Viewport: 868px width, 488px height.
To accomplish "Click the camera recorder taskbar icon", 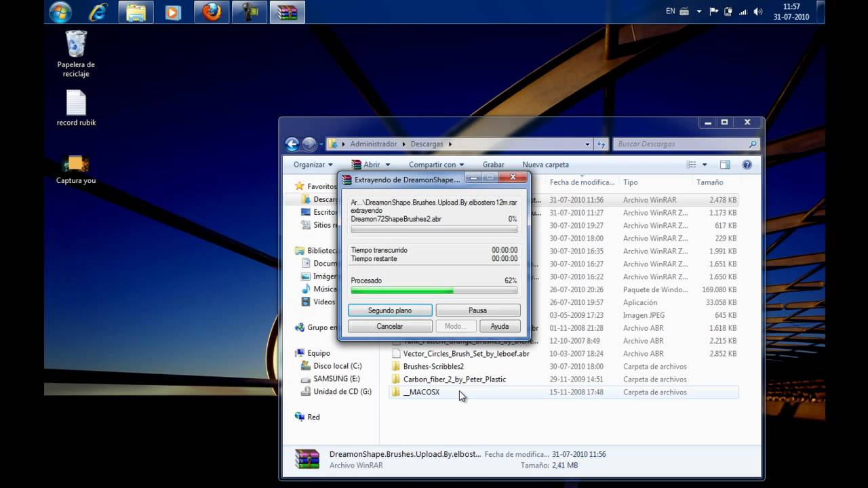I will [250, 12].
